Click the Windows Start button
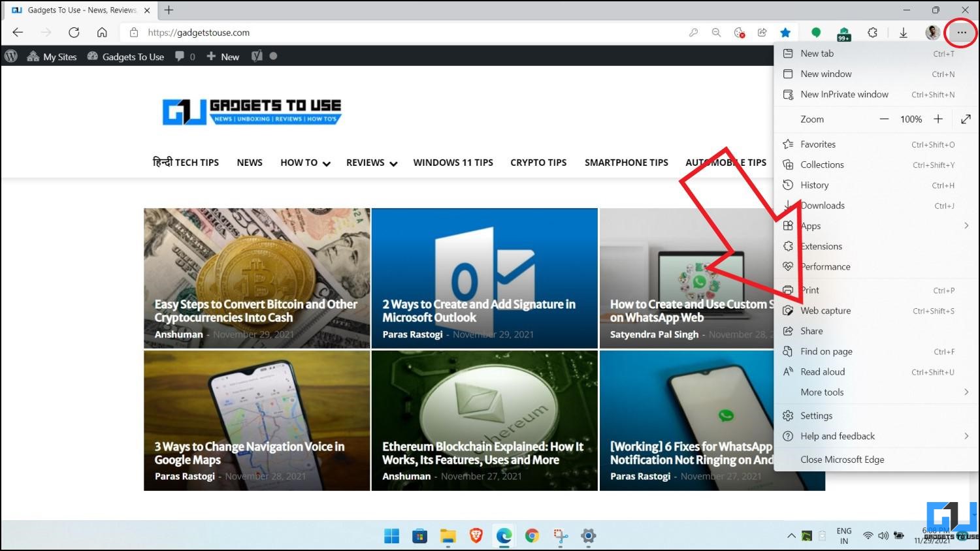 coord(391,536)
